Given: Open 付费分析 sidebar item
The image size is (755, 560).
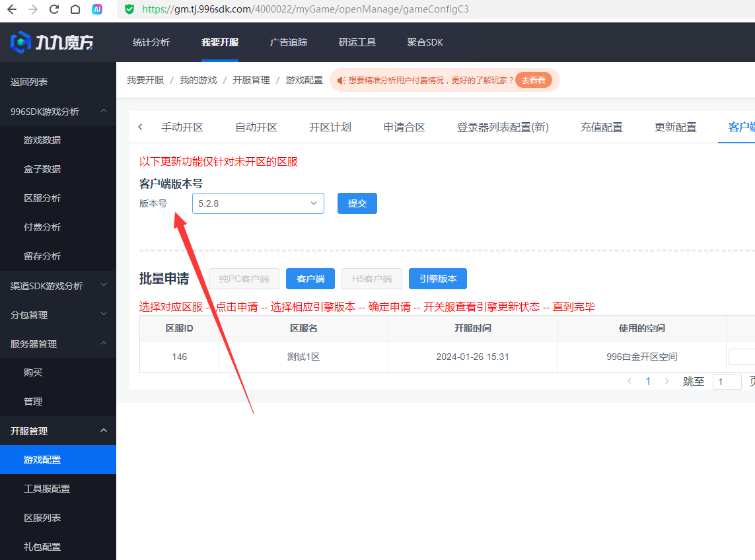Looking at the screenshot, I should pos(42,227).
